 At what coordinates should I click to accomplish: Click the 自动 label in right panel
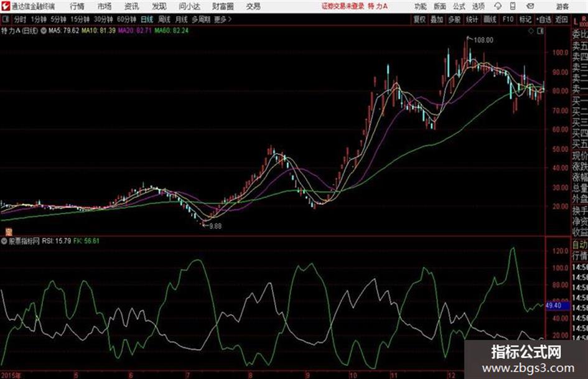580,245
